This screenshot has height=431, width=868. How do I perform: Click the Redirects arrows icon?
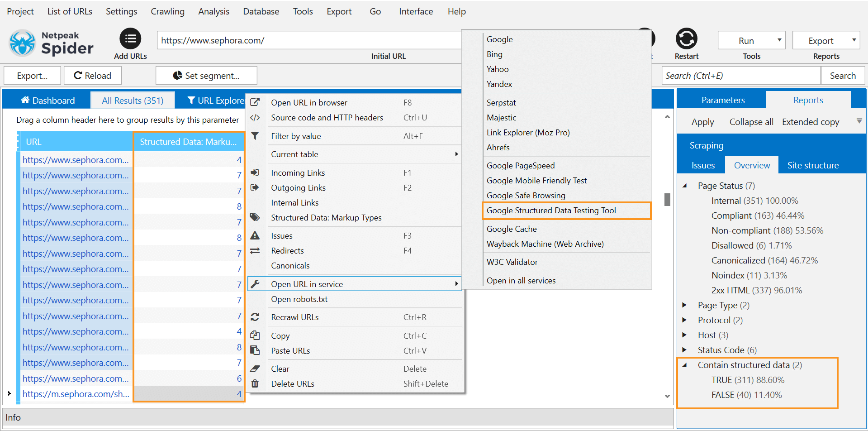pyautogui.click(x=255, y=250)
